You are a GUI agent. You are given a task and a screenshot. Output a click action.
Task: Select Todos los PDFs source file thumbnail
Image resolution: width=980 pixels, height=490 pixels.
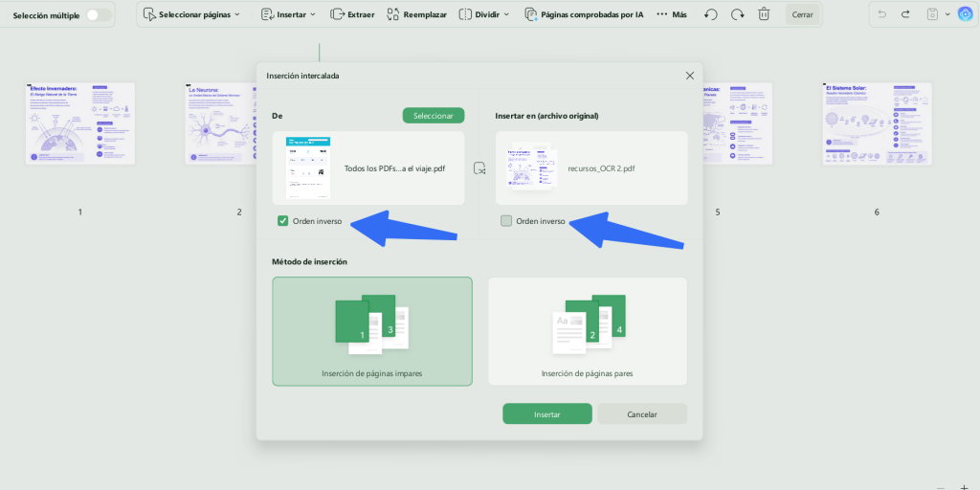coord(308,168)
